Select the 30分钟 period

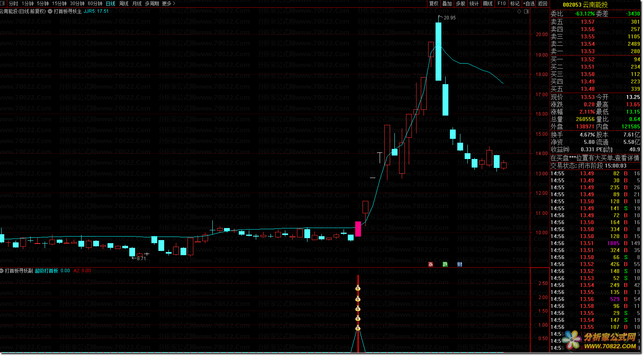(77, 3)
